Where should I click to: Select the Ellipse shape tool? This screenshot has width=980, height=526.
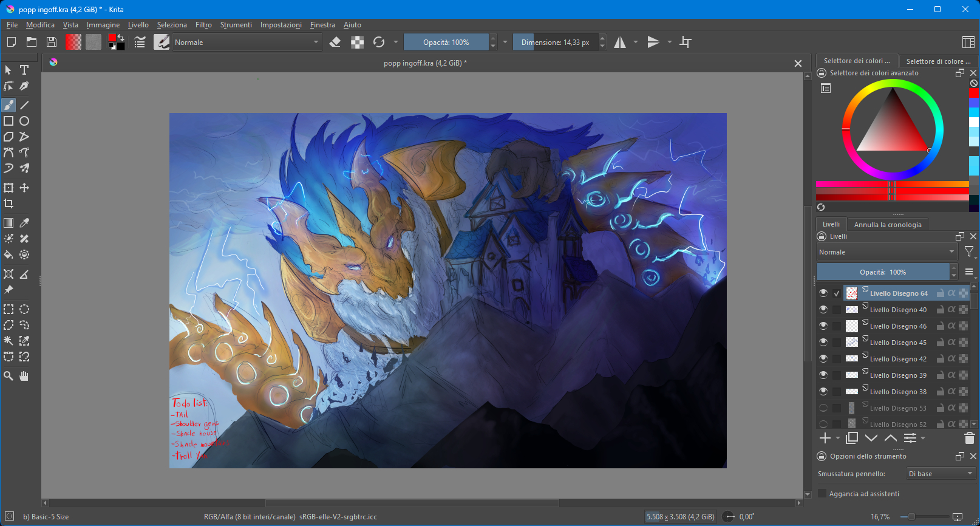pos(24,121)
